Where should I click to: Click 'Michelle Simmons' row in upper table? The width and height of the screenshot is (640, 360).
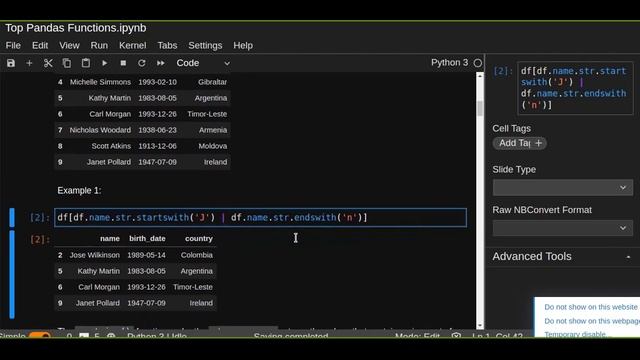(142, 82)
